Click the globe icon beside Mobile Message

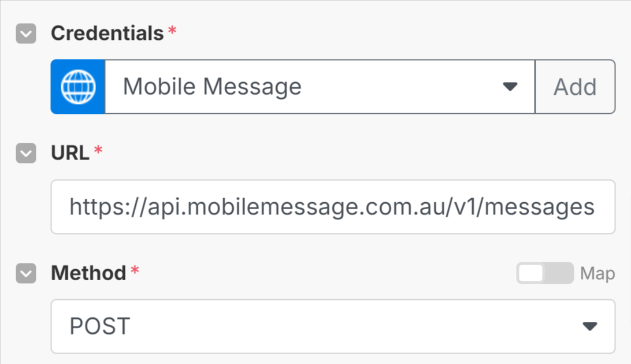[x=78, y=87]
